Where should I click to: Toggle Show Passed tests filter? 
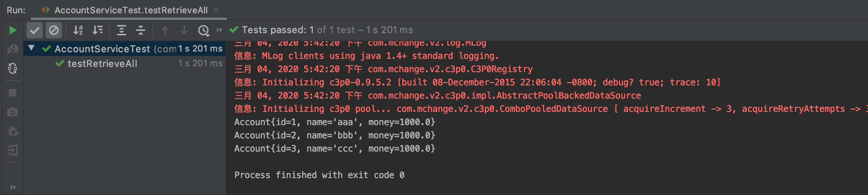[x=35, y=30]
